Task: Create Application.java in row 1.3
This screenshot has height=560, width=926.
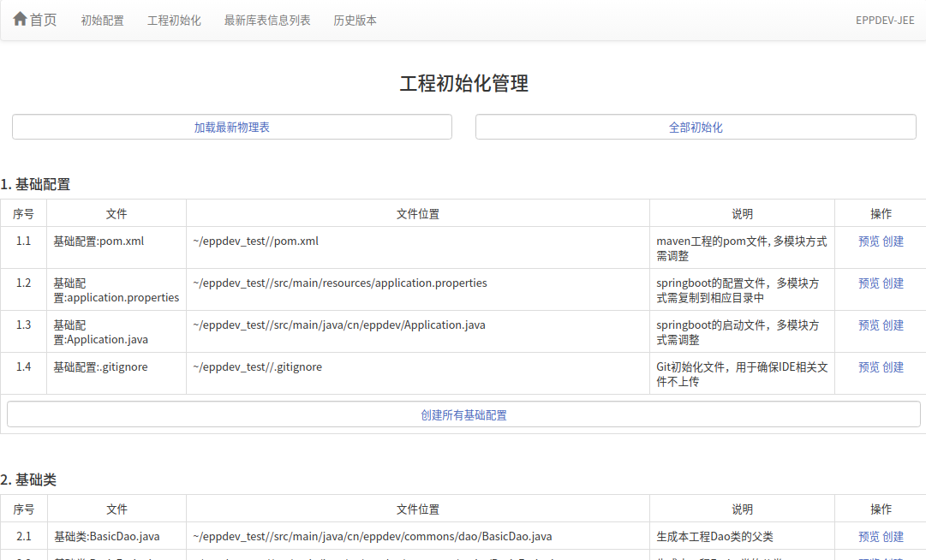Action: pyautogui.click(x=893, y=325)
